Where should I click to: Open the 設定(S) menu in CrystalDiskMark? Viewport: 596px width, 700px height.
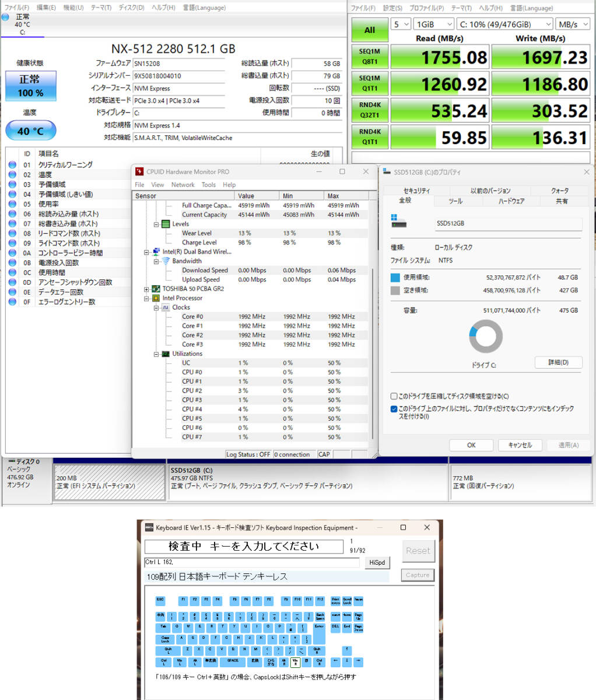pos(392,8)
